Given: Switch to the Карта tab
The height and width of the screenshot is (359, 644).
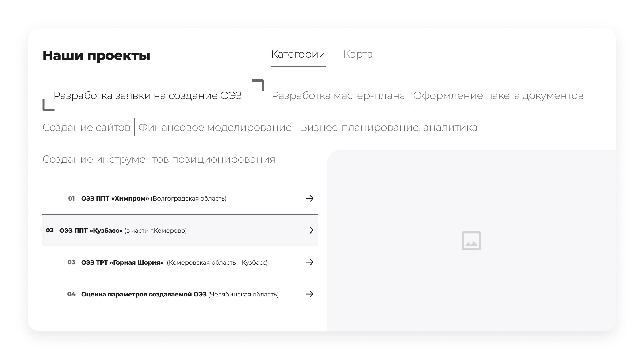Looking at the screenshot, I should (x=358, y=54).
